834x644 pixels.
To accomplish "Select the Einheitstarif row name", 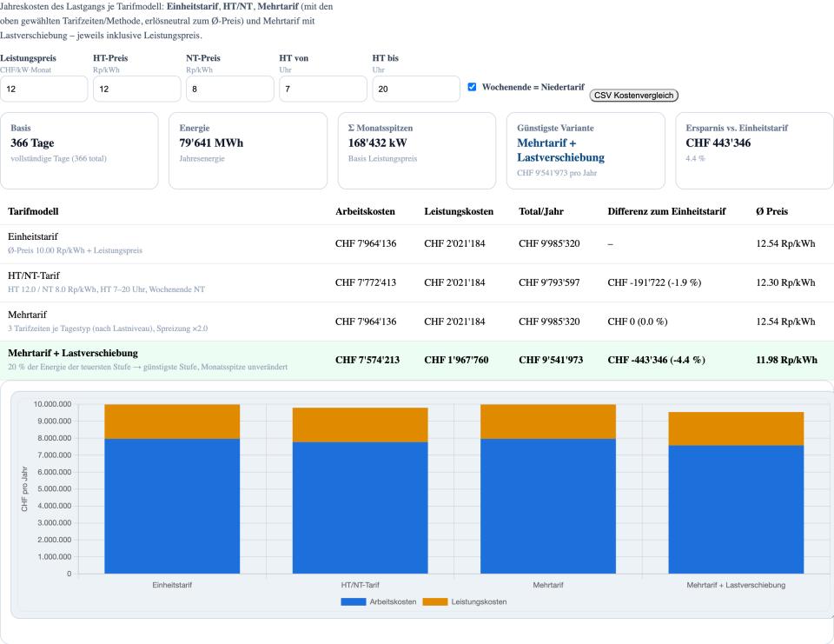I will tap(33, 236).
